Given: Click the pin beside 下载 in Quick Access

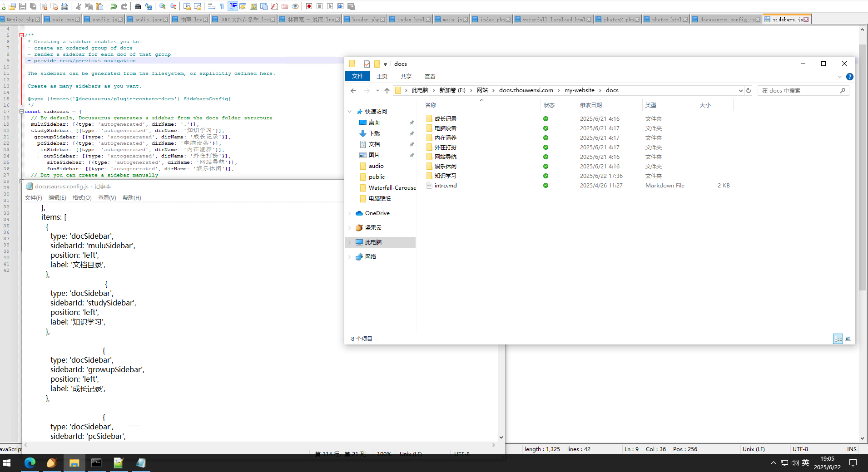Looking at the screenshot, I should (412, 133).
